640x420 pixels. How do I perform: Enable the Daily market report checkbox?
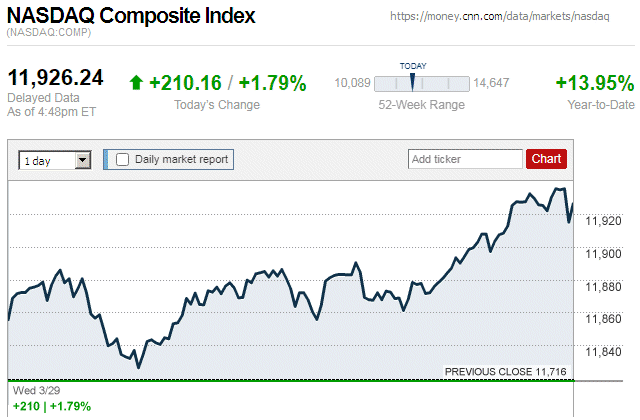[123, 159]
